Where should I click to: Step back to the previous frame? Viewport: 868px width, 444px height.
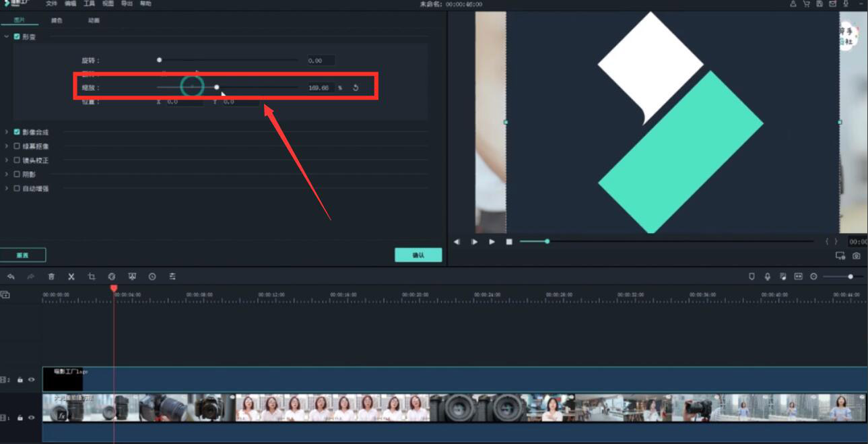pyautogui.click(x=457, y=241)
